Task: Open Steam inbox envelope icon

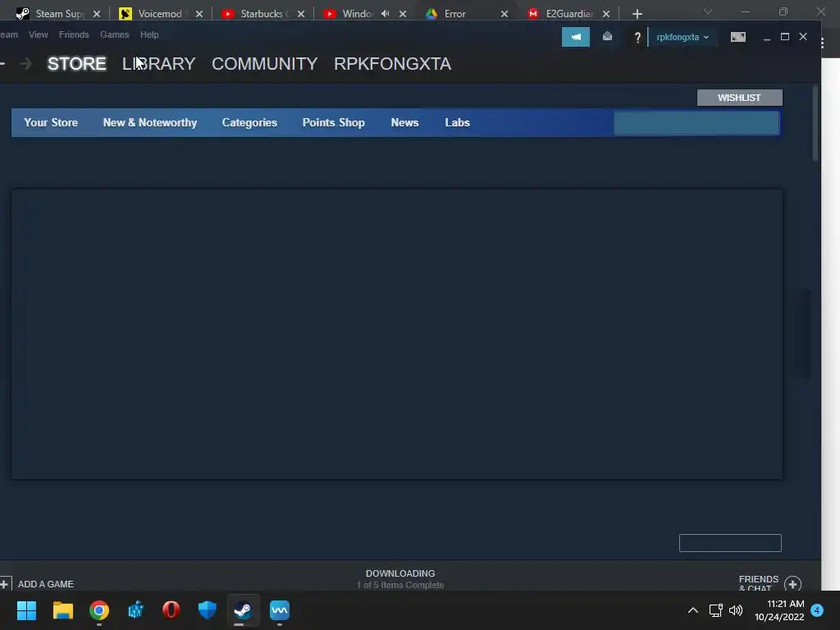Action: (607, 36)
